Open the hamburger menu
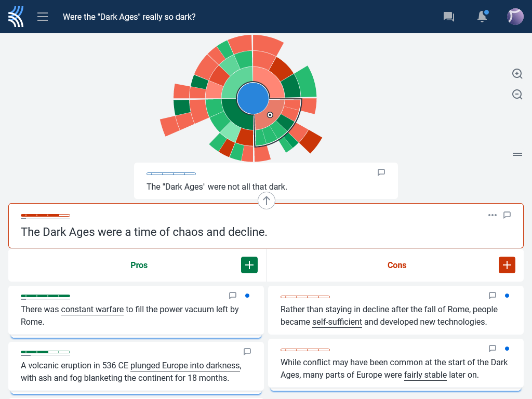The image size is (532, 399). click(x=43, y=17)
